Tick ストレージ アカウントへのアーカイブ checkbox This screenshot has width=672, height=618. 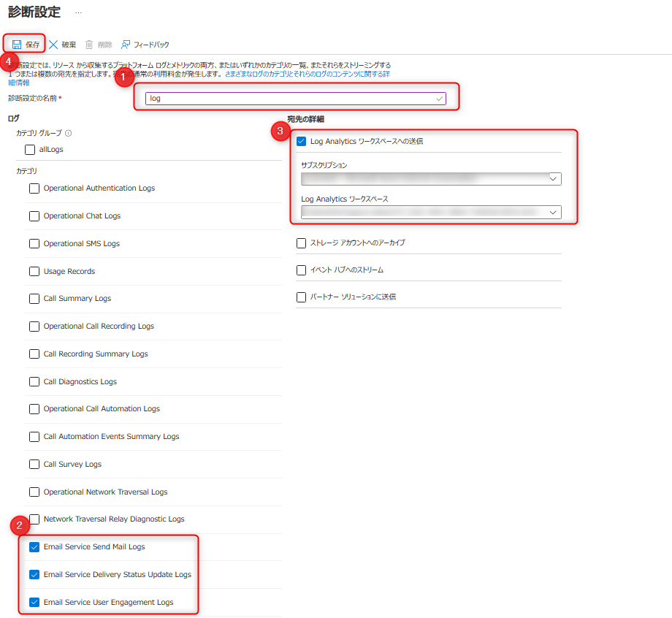302,243
